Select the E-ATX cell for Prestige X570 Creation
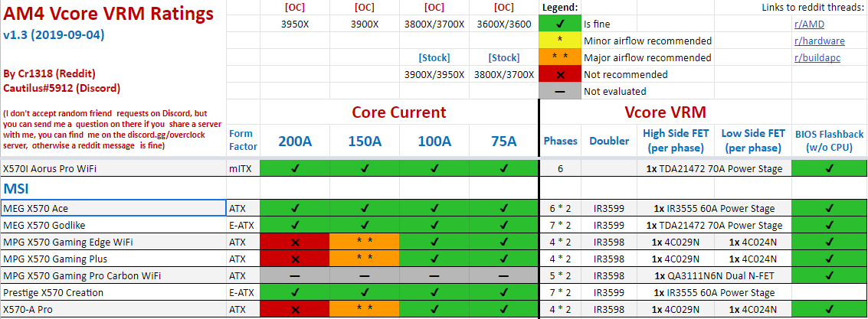The width and height of the screenshot is (868, 319). coord(243,292)
